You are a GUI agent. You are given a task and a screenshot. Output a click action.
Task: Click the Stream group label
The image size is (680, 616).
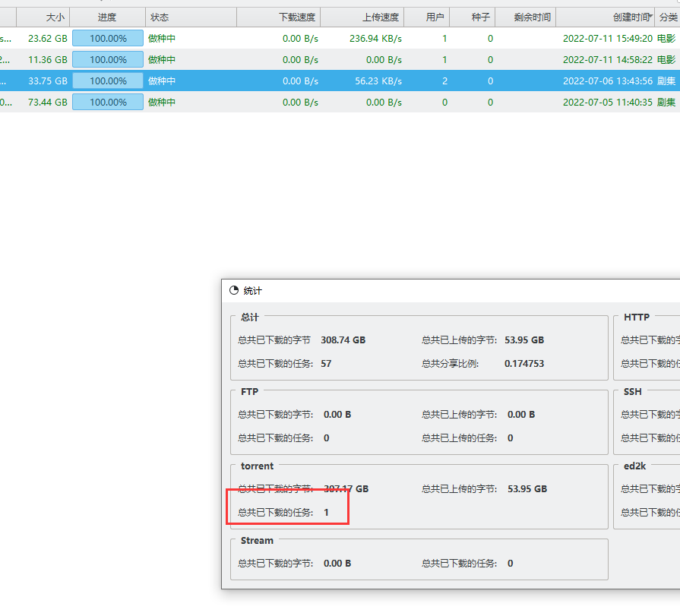(257, 541)
